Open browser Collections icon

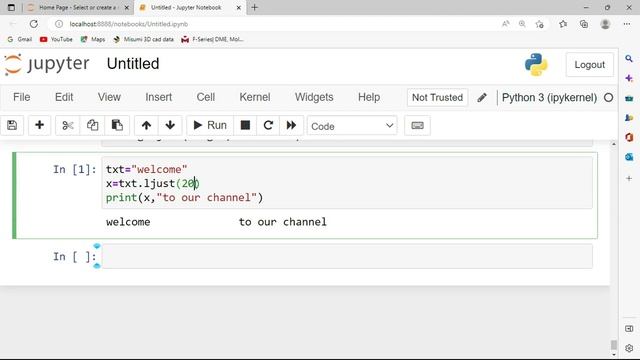(x=584, y=24)
